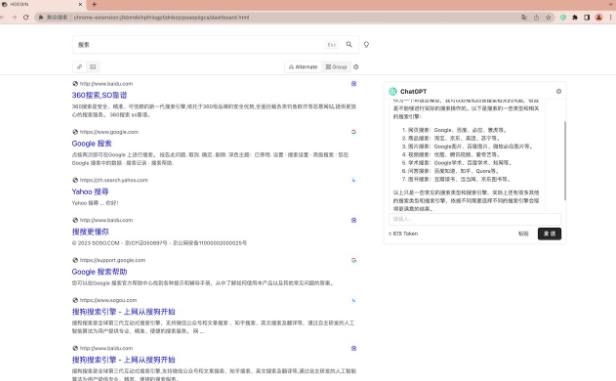The image size is (616, 381).
Task: Select Group result mode
Action: 336,67
